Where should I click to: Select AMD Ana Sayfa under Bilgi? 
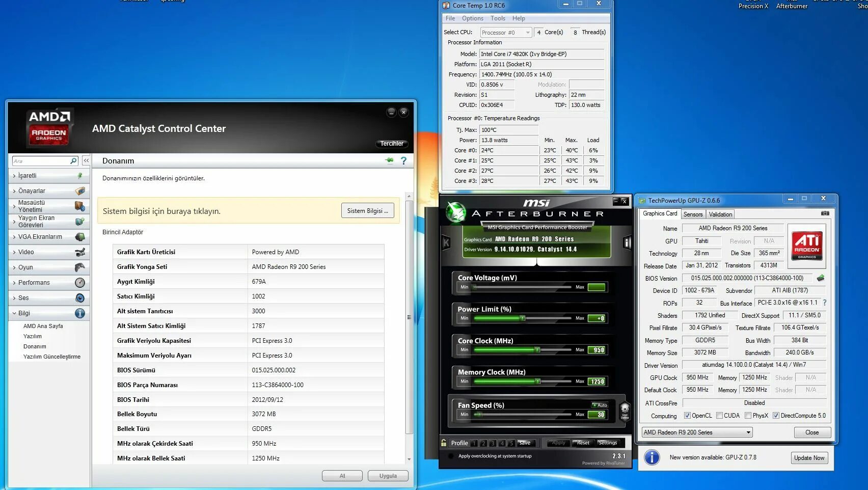pos(43,326)
